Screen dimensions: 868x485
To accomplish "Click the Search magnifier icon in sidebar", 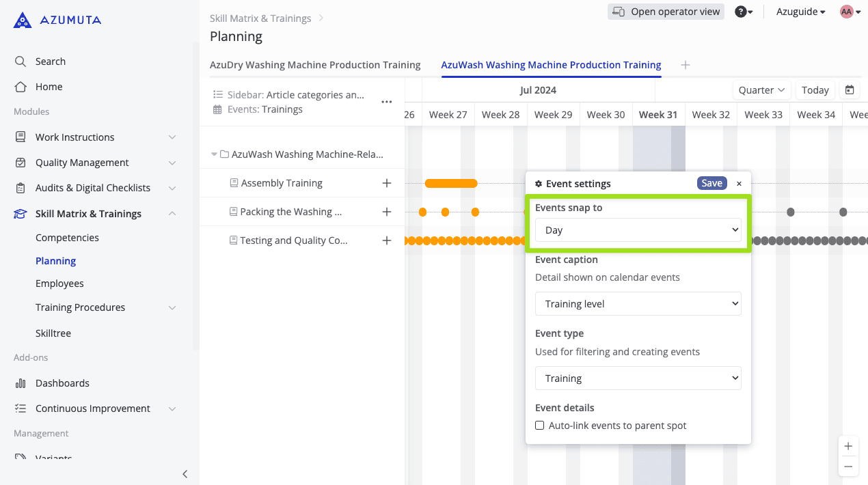I will [21, 61].
